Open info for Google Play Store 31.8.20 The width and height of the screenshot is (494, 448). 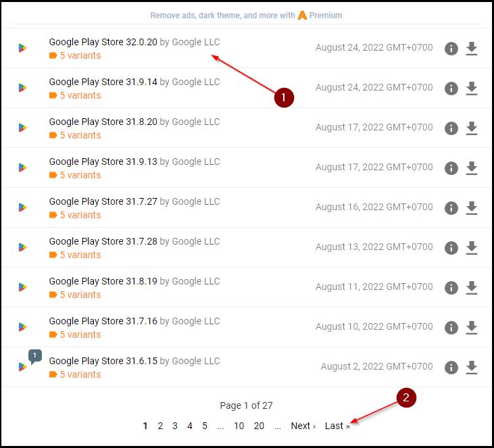451,128
